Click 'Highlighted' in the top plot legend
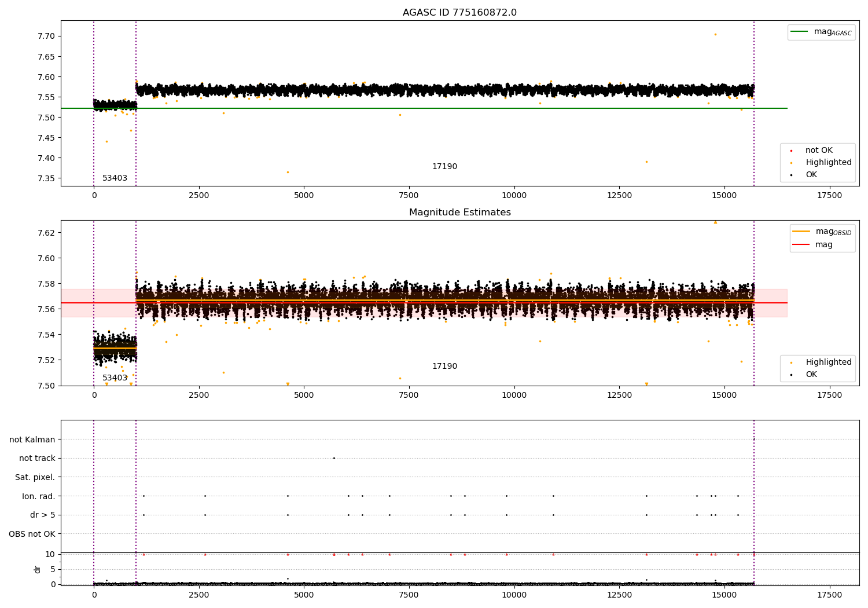The height and width of the screenshot is (608, 868). point(829,163)
